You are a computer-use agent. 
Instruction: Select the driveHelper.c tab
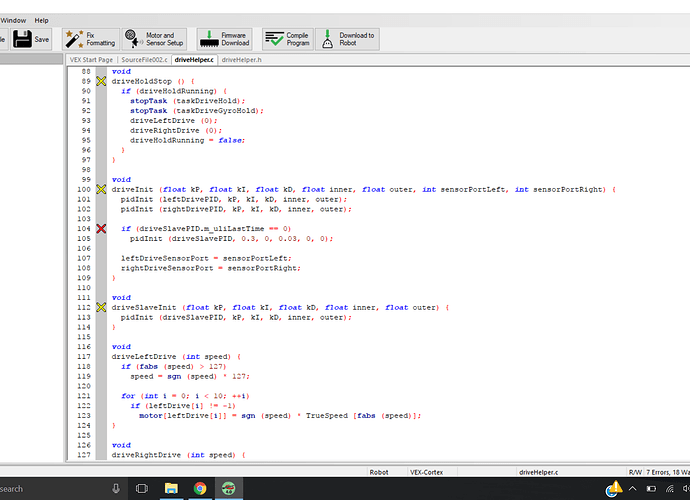[x=194, y=59]
